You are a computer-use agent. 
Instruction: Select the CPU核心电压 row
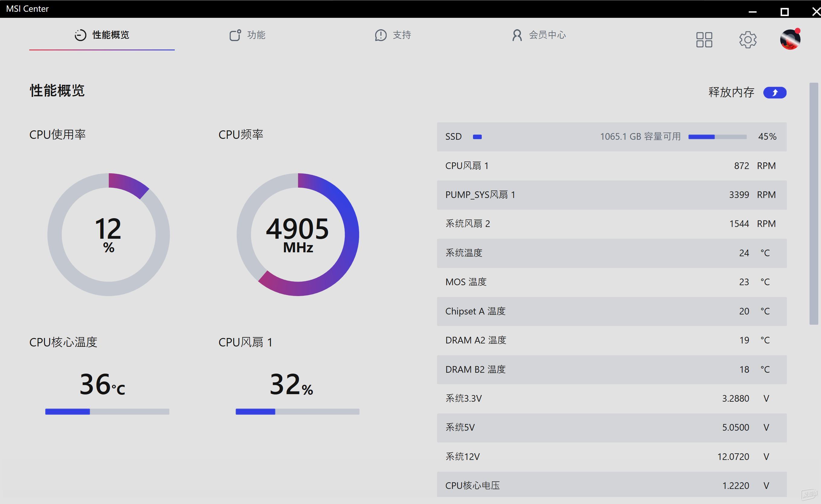pos(612,485)
